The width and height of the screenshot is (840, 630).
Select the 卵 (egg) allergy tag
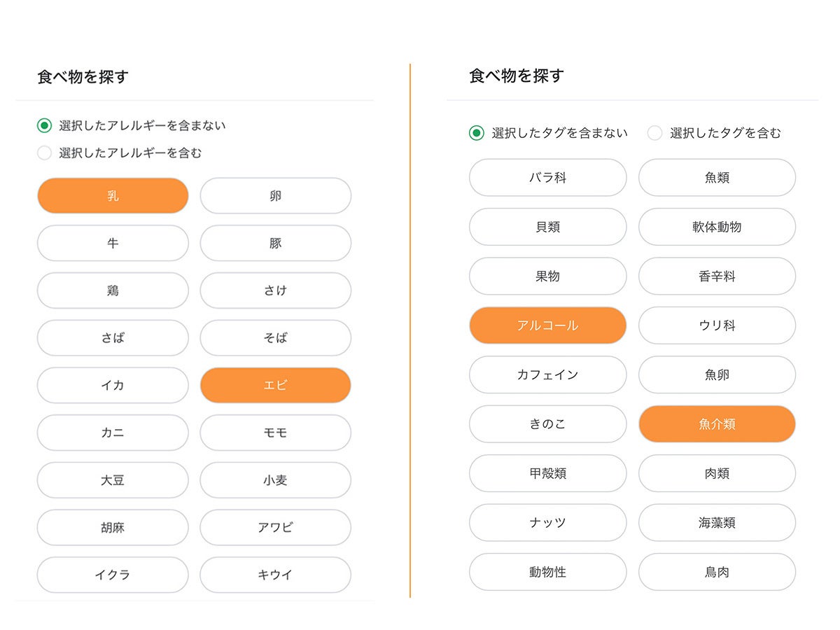[275, 195]
